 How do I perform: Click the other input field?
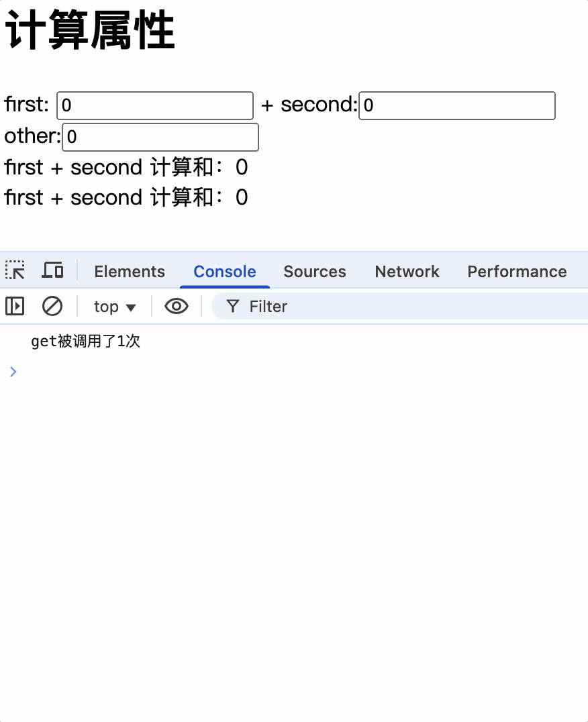[x=160, y=137]
